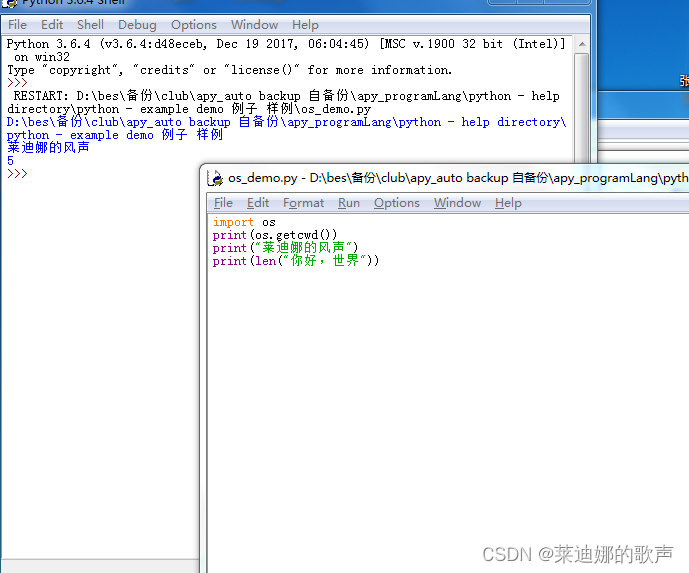Click Python Shell window title icon
Viewport: 689px width, 573px height.
tap(9, 4)
